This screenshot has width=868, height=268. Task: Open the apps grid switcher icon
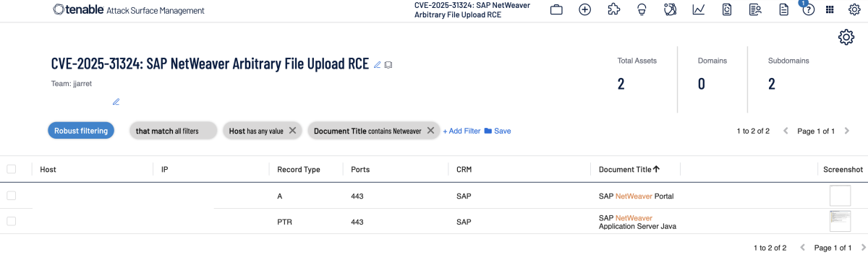[x=830, y=10]
